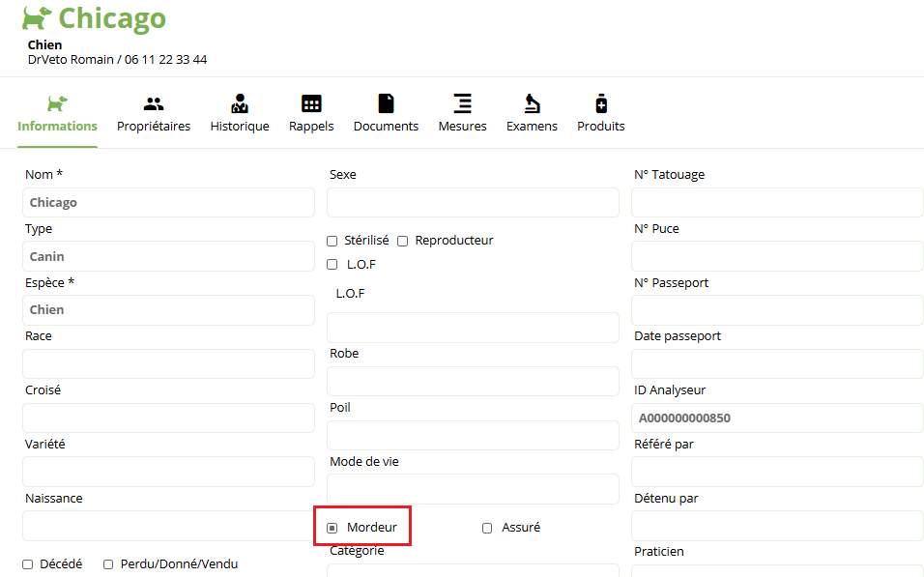Toggle the Mordeur checkbox
Image resolution: width=924 pixels, height=577 pixels.
coord(332,528)
